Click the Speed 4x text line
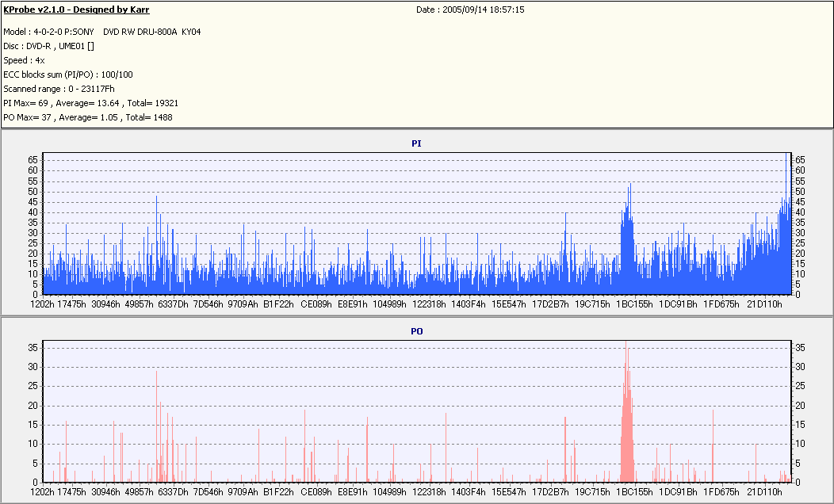 (x=24, y=60)
